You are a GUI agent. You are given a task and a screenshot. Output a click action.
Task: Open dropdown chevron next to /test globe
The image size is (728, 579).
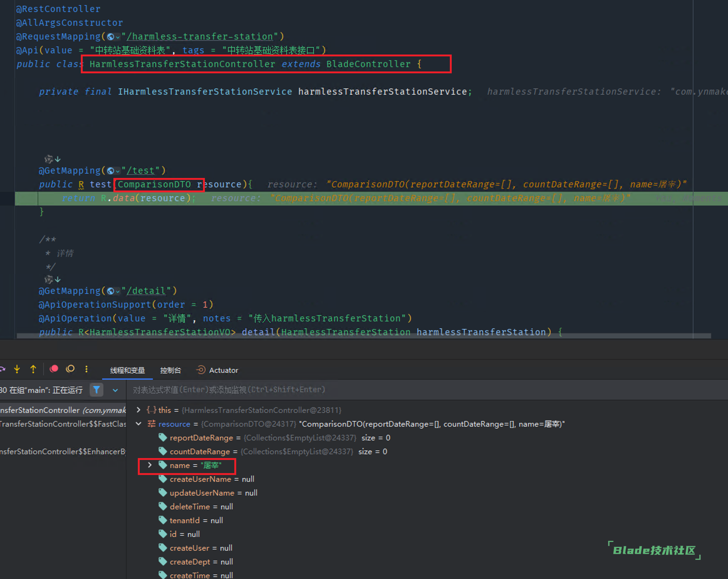pyautogui.click(x=117, y=171)
